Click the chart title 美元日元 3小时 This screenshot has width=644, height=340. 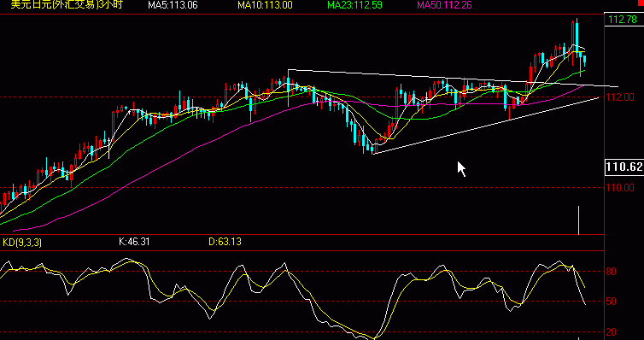click(x=66, y=5)
